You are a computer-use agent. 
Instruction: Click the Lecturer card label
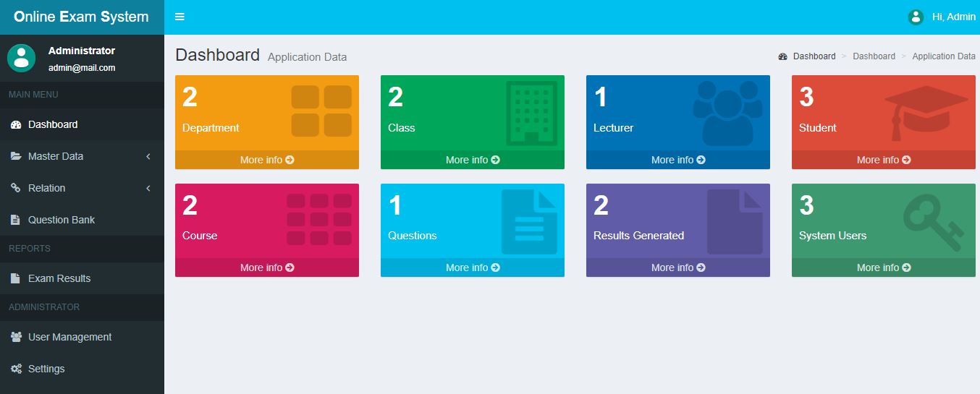[613, 128]
